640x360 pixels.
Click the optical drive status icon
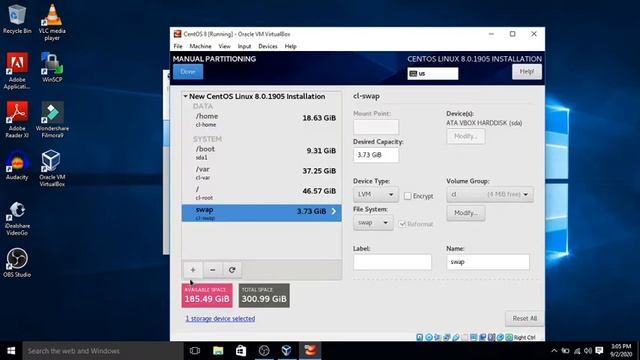click(x=429, y=337)
